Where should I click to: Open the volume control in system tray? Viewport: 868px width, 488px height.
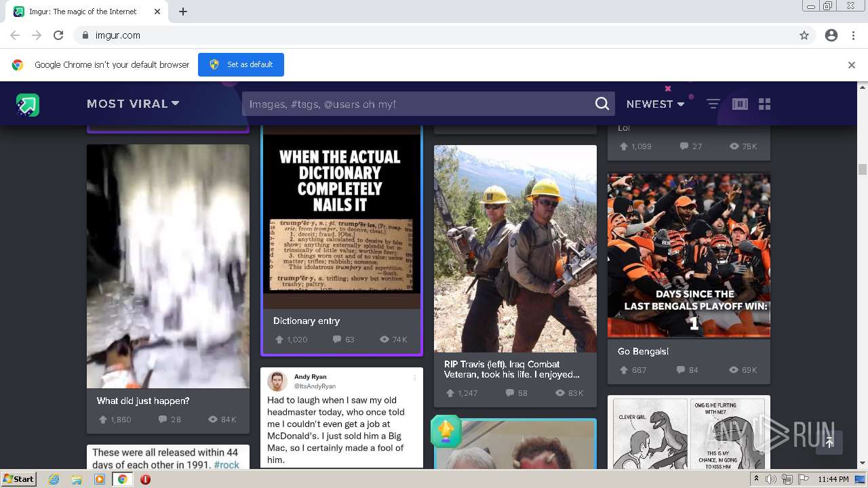771,479
